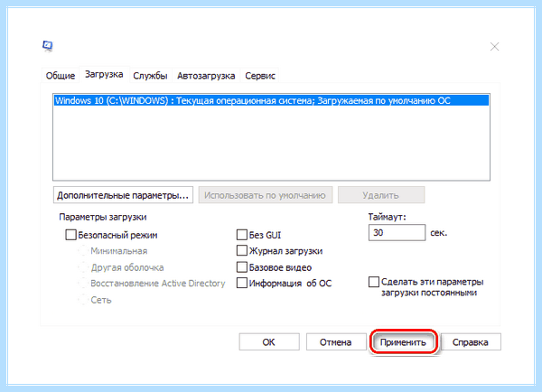
Task: Close the System Configuration dialog
Action: coord(494,47)
